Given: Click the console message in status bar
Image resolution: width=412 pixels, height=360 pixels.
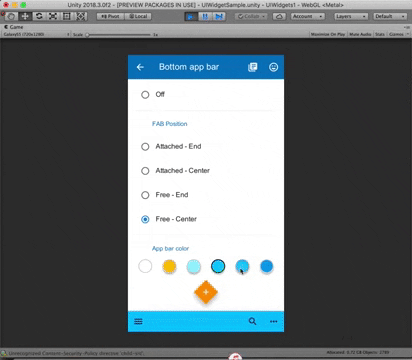Looking at the screenshot, I should [x=76, y=353].
